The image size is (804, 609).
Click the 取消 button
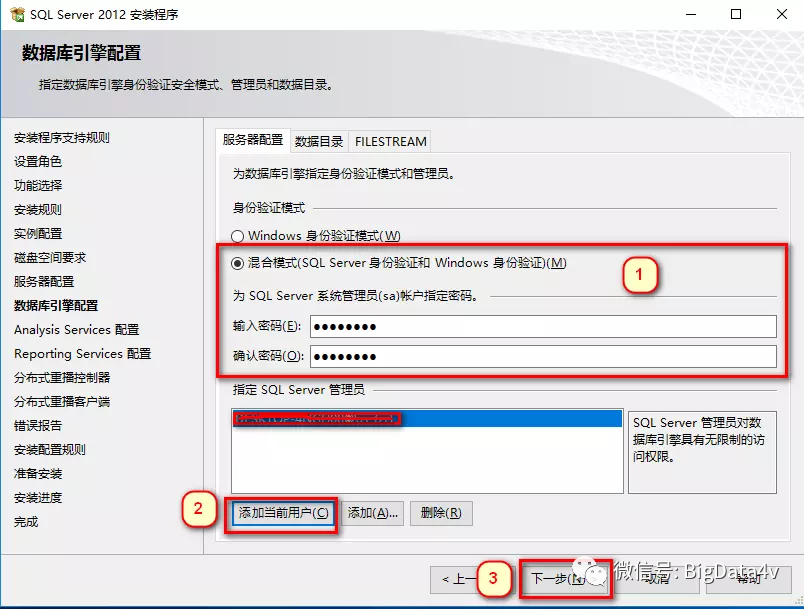tap(656, 579)
